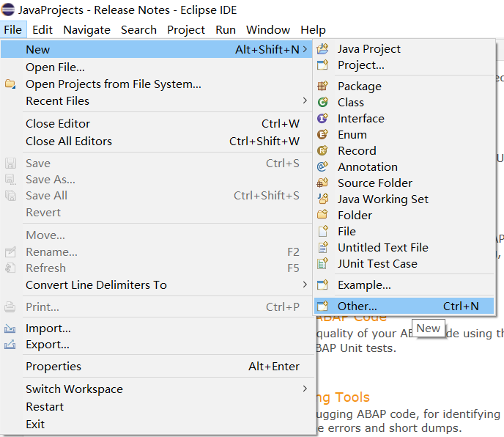The height and width of the screenshot is (437, 504).
Task: Open the Edit menu
Action: pyautogui.click(x=42, y=30)
